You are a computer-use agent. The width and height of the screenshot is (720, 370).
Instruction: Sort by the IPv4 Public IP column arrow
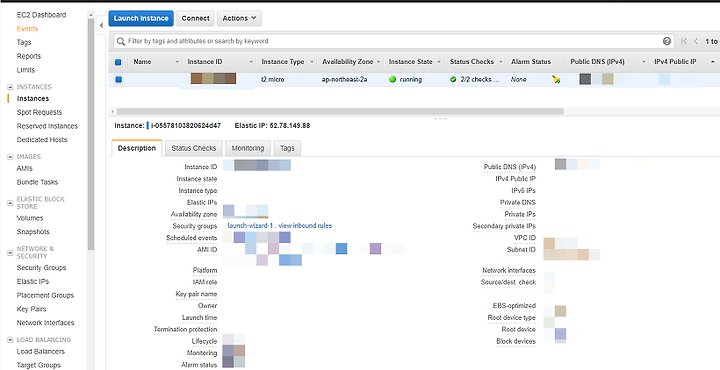point(713,62)
